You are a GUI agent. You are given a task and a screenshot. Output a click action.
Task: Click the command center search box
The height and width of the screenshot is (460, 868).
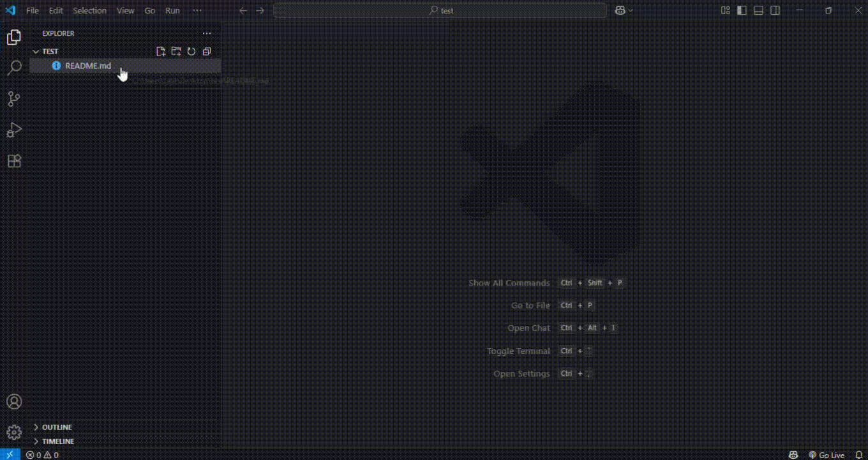click(440, 10)
